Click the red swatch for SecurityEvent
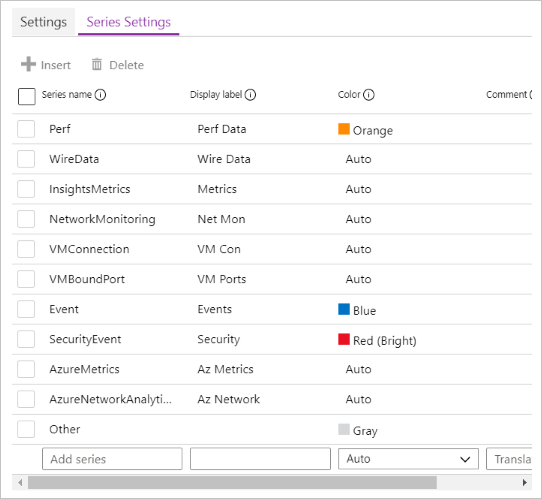 tap(344, 339)
